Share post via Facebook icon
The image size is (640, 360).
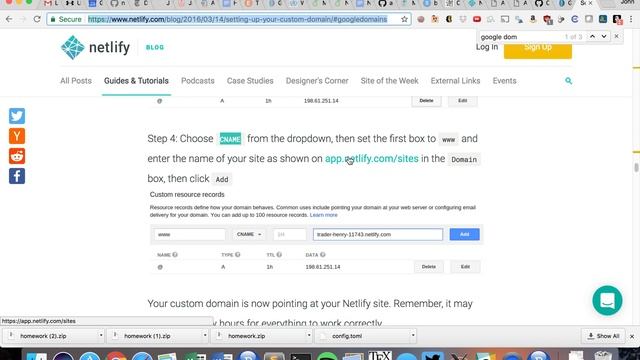coord(17,176)
